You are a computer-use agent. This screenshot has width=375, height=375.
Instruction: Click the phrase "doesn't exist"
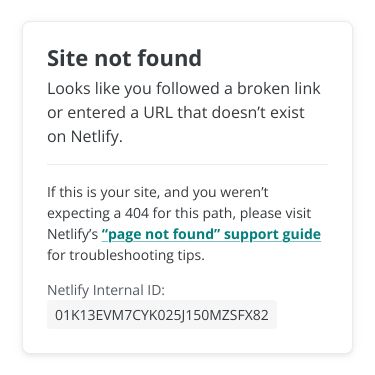click(x=258, y=113)
